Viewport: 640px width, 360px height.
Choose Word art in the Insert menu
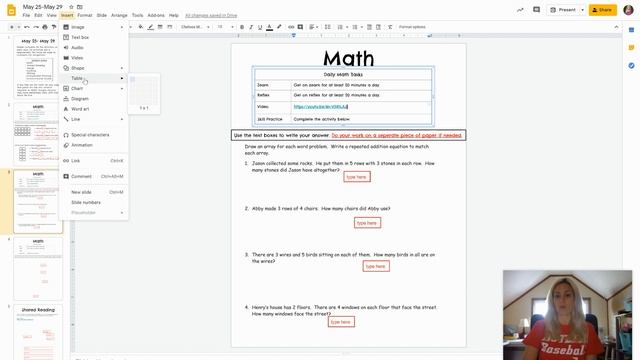click(93, 109)
